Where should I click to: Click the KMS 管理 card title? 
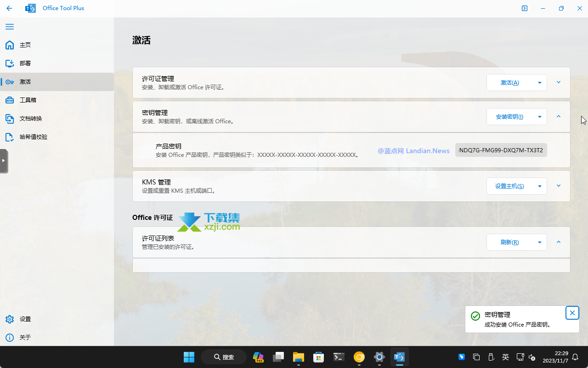157,182
